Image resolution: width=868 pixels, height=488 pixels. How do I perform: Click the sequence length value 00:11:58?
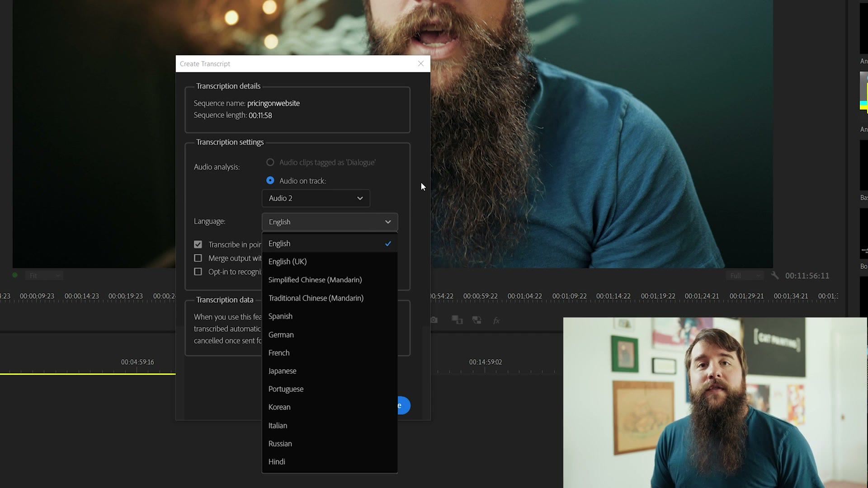[x=260, y=116]
